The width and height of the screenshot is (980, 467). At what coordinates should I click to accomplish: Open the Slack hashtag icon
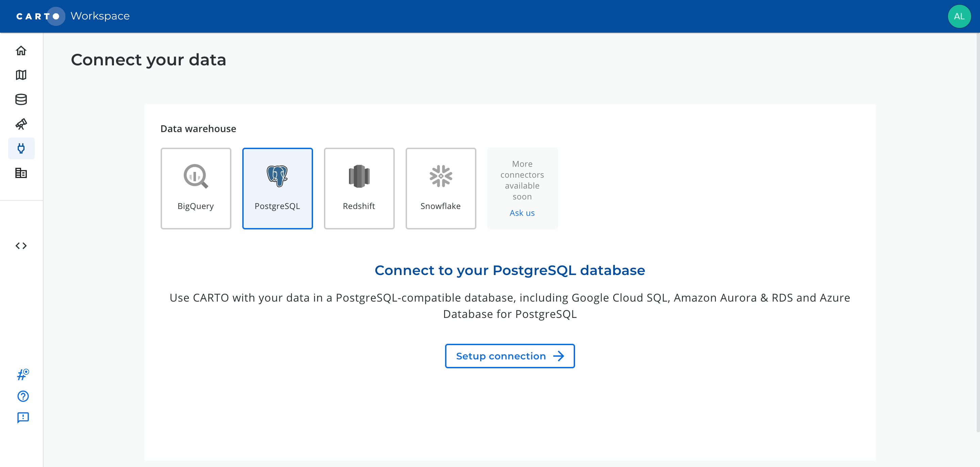(x=23, y=374)
